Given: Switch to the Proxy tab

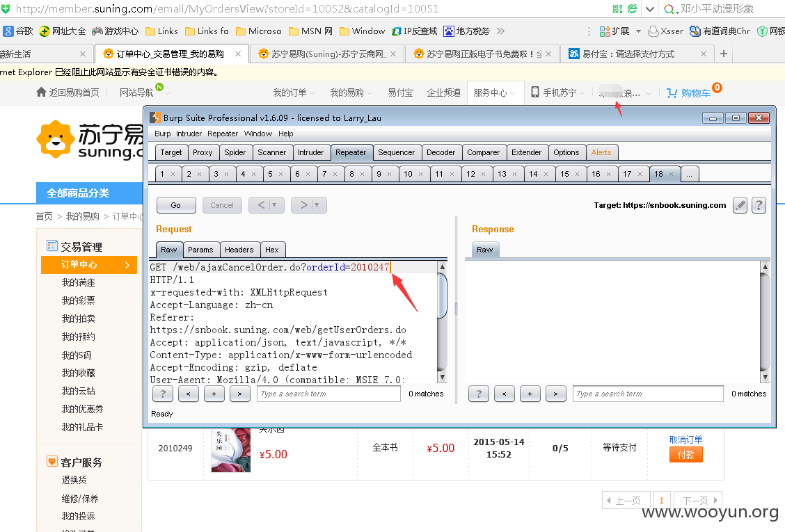Looking at the screenshot, I should (203, 152).
